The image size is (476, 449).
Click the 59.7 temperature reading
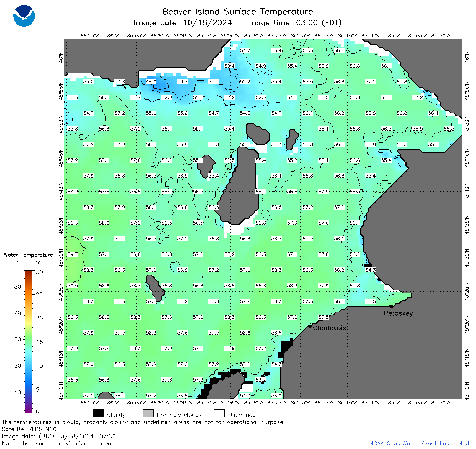pos(73,254)
